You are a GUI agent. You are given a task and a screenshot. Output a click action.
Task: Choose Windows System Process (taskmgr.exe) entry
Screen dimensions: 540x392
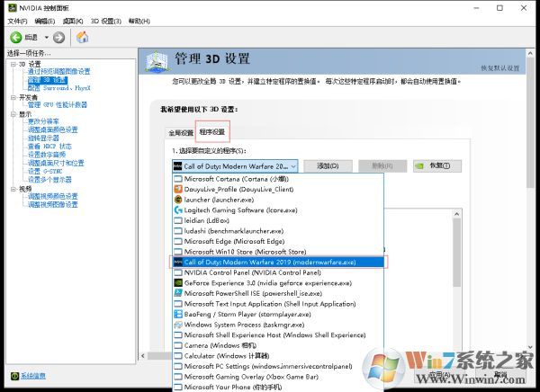tap(278, 325)
